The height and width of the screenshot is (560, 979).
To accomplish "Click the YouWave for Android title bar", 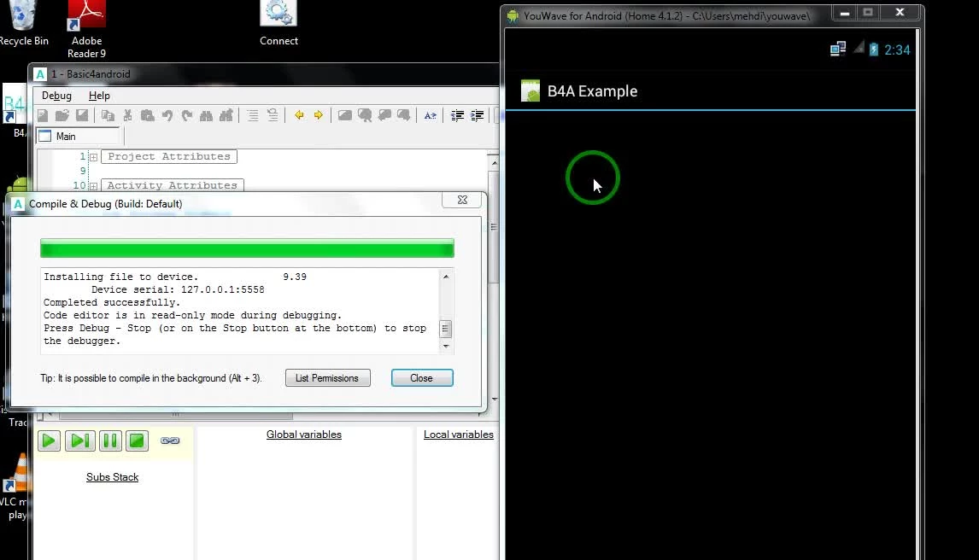I will (x=667, y=15).
